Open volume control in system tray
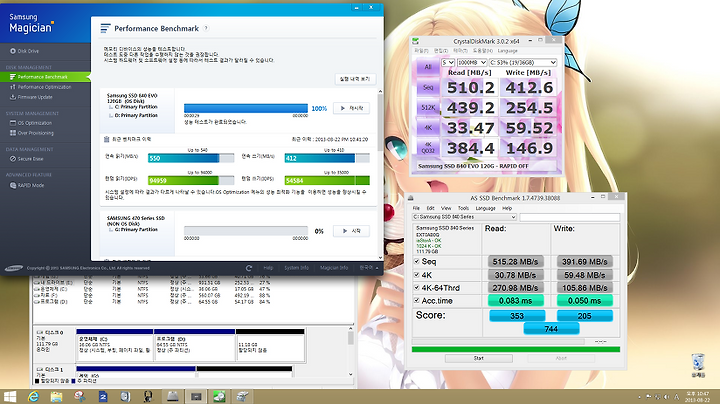Viewport: 720px width, 404px height. pos(666,397)
